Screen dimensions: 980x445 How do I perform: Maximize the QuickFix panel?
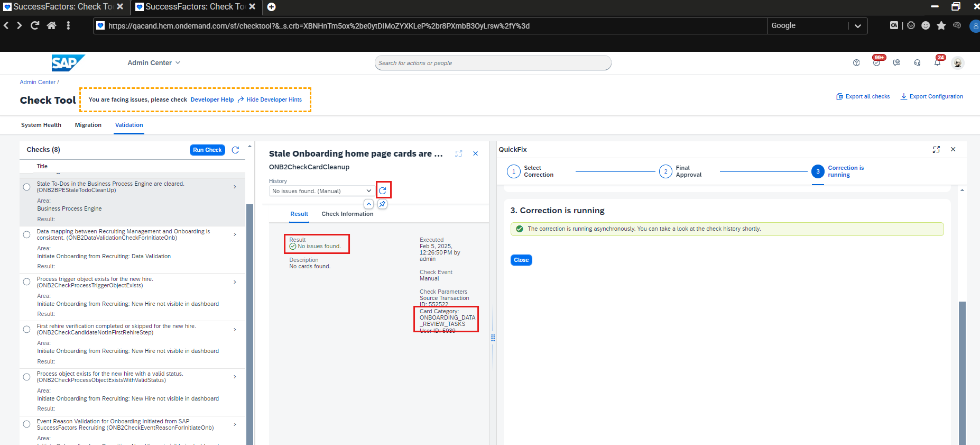click(x=936, y=150)
